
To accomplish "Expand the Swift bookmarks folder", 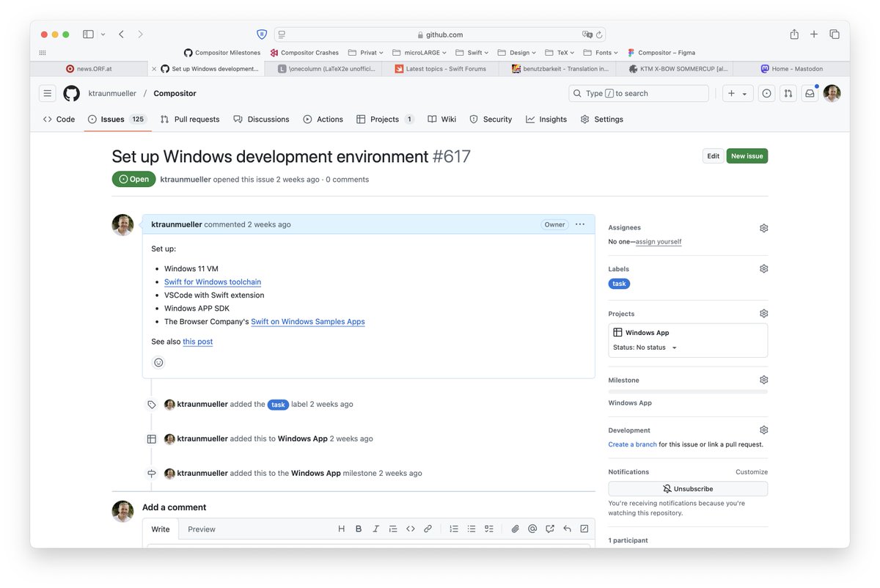I will (x=472, y=53).
